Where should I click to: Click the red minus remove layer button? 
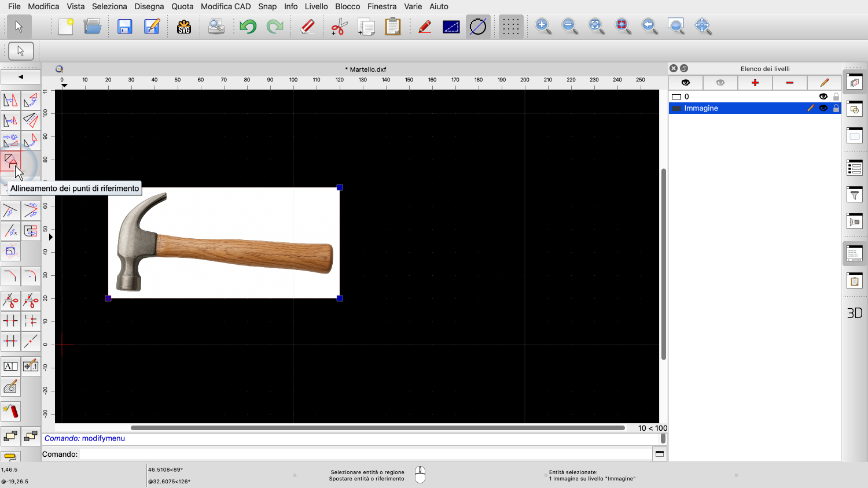789,83
